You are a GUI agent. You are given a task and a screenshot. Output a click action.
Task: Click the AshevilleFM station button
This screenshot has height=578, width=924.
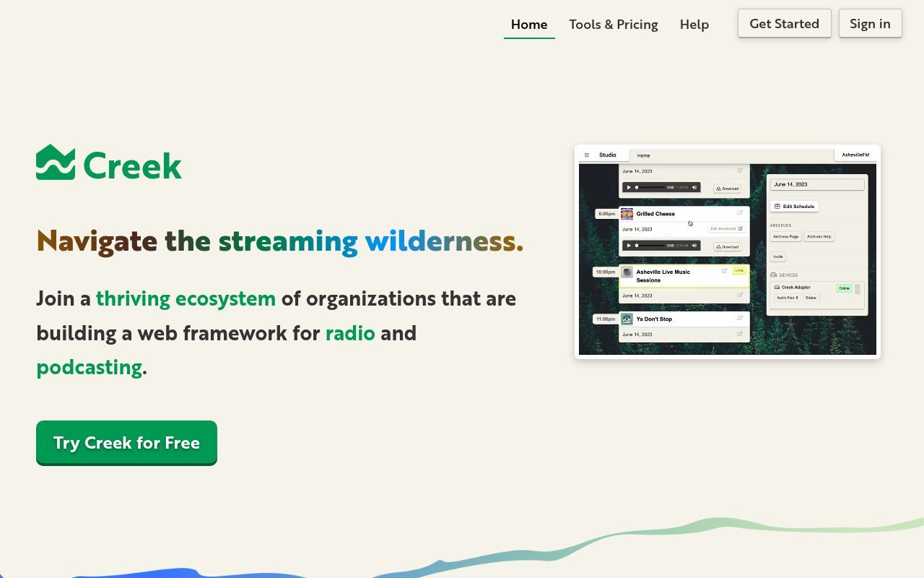855,155
